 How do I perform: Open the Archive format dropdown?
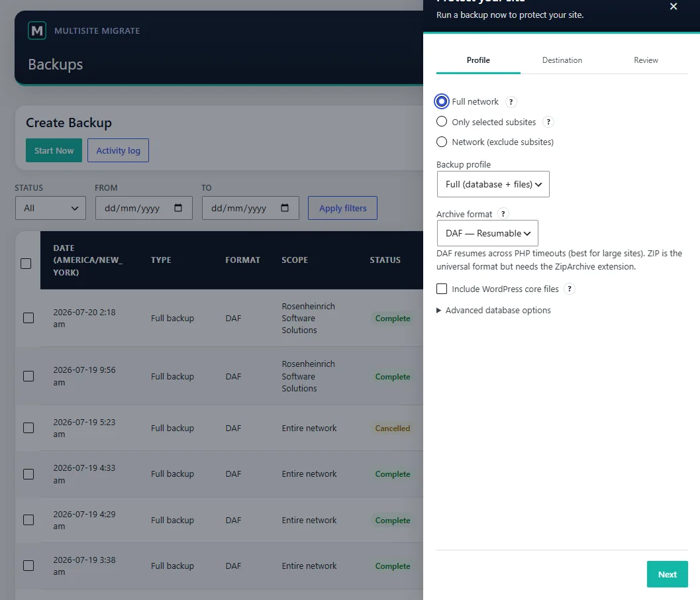[x=487, y=233]
